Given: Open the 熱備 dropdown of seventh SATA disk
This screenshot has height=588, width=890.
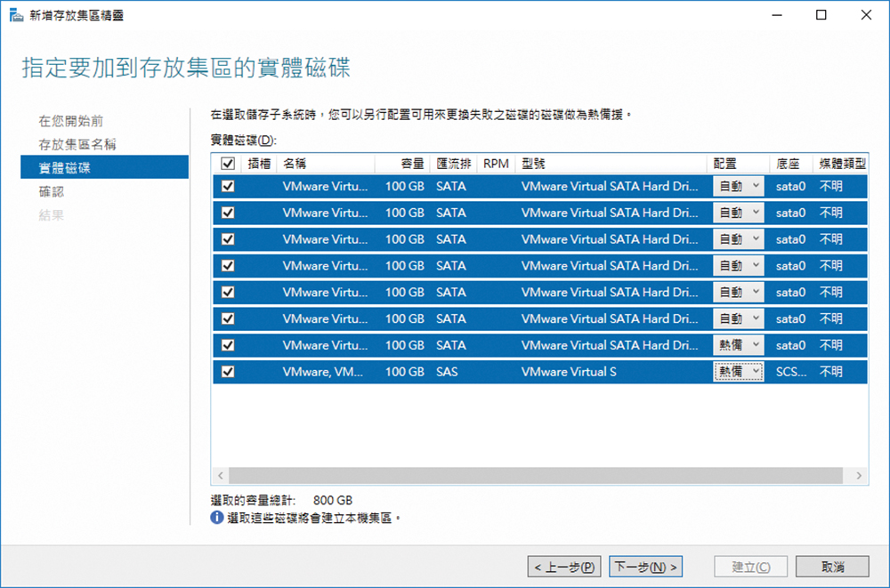Looking at the screenshot, I should click(x=739, y=345).
